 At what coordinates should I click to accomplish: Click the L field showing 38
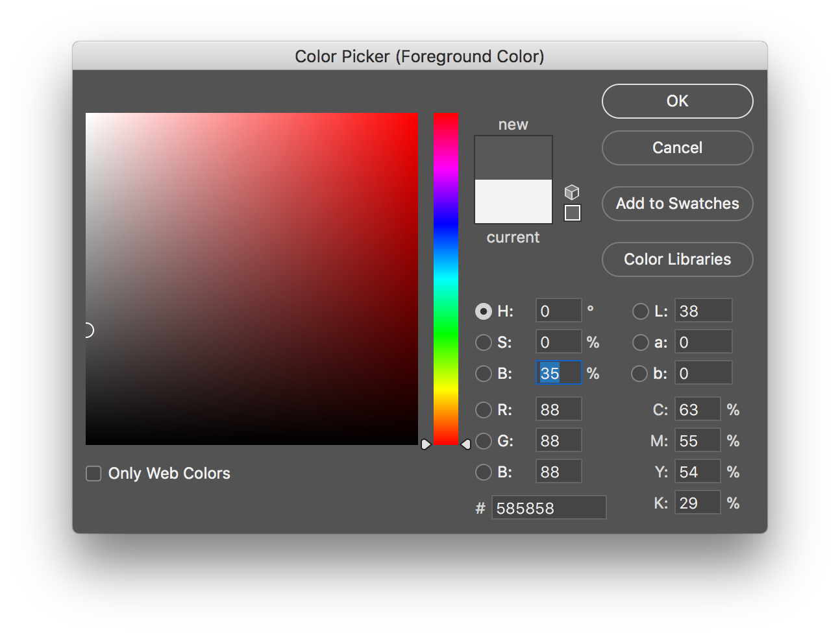point(704,311)
